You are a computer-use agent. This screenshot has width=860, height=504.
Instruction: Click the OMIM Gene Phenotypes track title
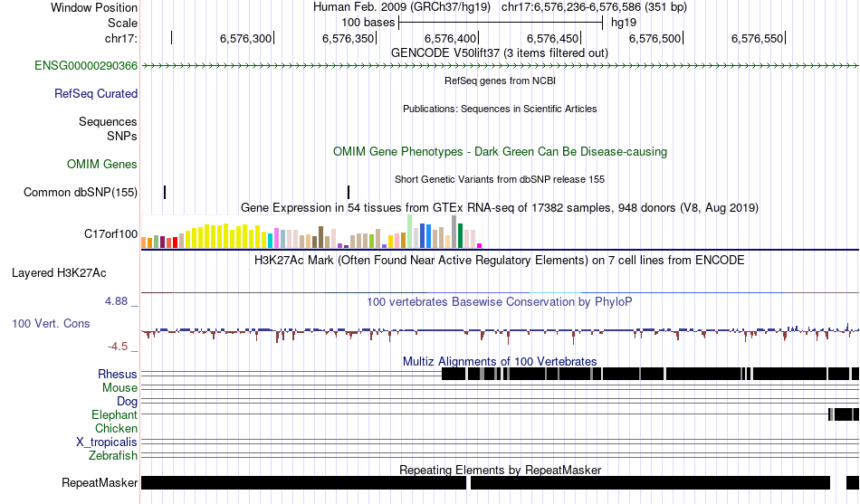pos(500,152)
